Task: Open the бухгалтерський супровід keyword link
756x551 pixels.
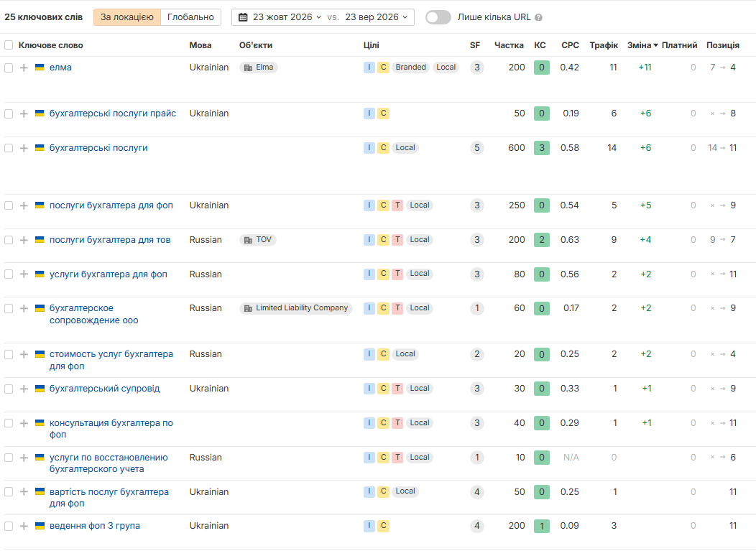Action: pyautogui.click(x=105, y=389)
